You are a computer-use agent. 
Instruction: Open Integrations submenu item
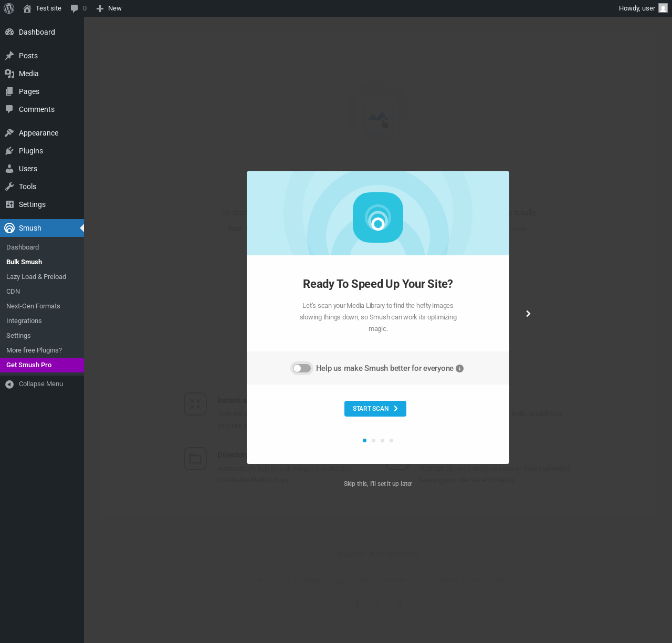tap(42, 321)
